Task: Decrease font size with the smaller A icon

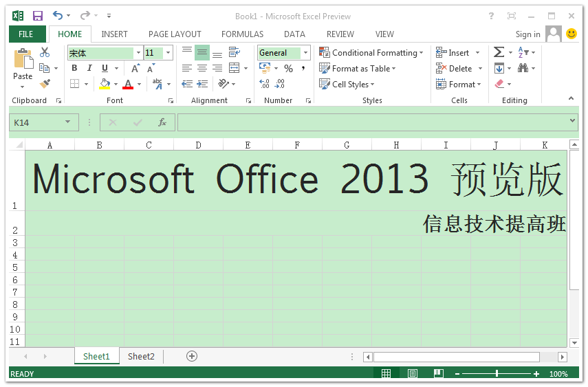Action: pyautogui.click(x=151, y=68)
